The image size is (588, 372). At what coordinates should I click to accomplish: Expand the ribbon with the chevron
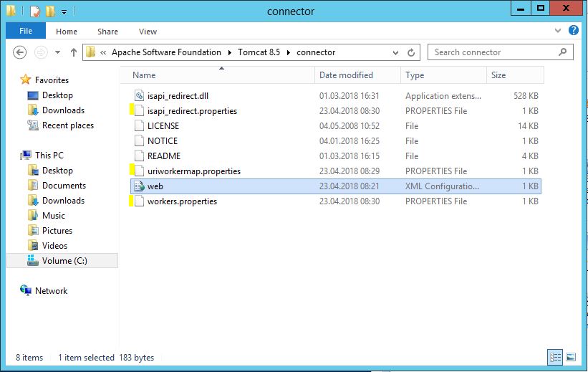(558, 30)
